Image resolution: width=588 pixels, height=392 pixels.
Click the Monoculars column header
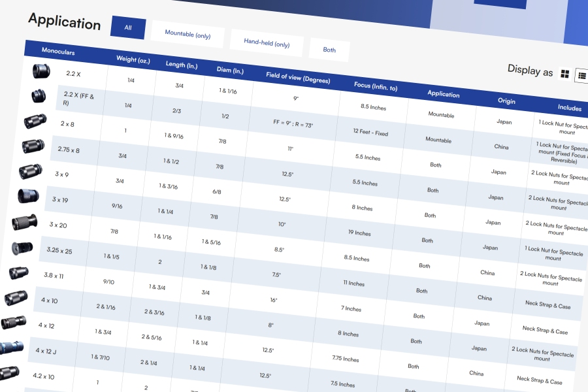point(58,50)
